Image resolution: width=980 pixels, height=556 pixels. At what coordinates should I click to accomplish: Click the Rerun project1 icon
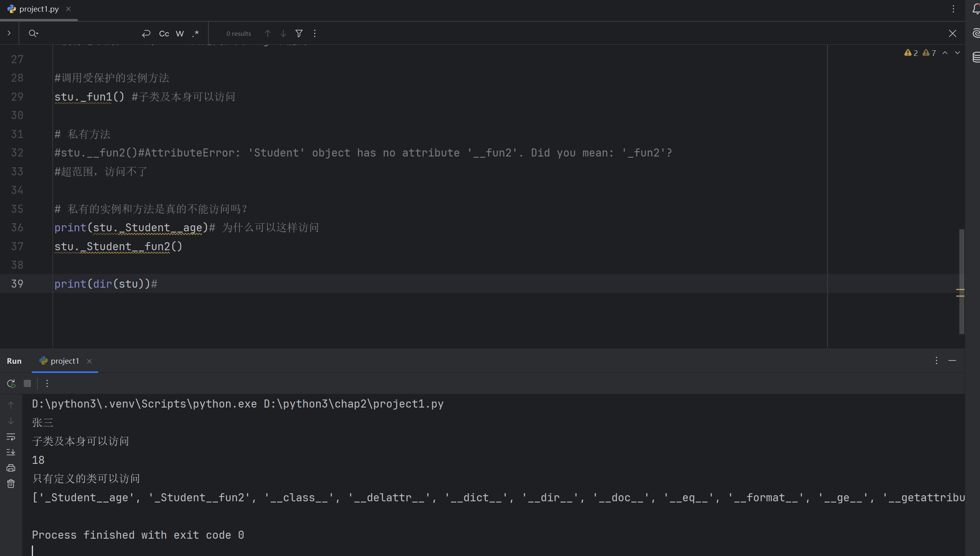tap(11, 383)
